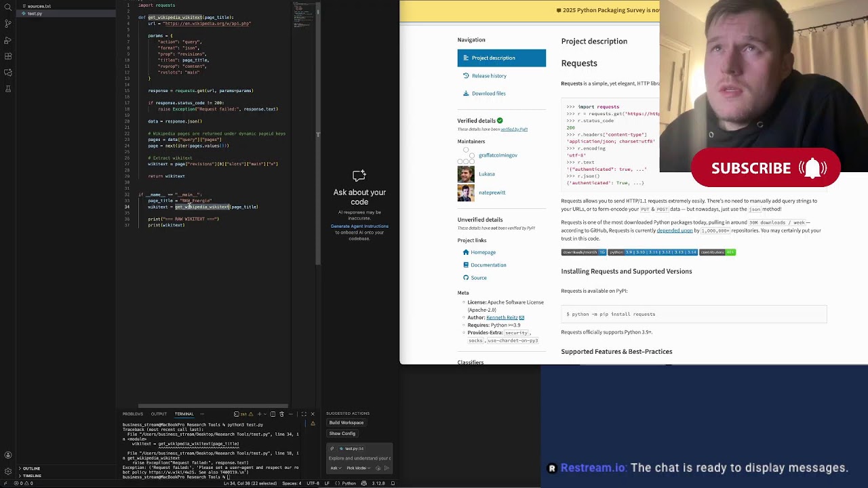Click the UTF-8 encoding status entry
This screenshot has height=488, width=868.
[x=313, y=483]
